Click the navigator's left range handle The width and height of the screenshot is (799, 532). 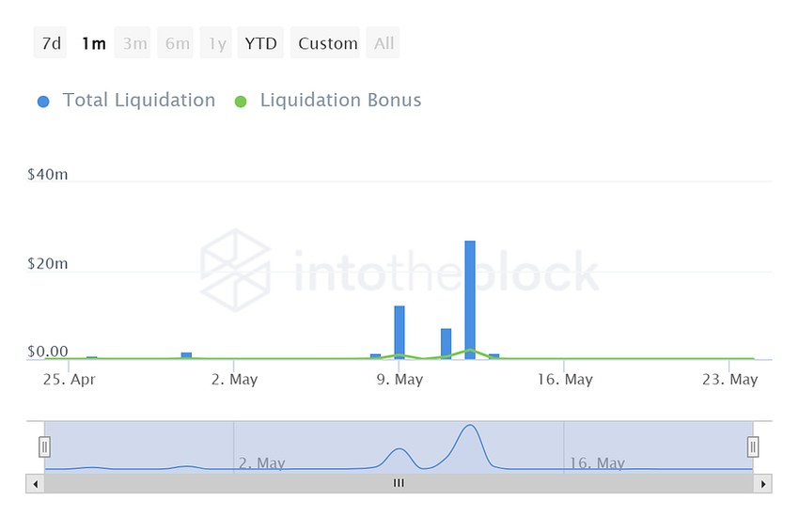click(x=44, y=446)
